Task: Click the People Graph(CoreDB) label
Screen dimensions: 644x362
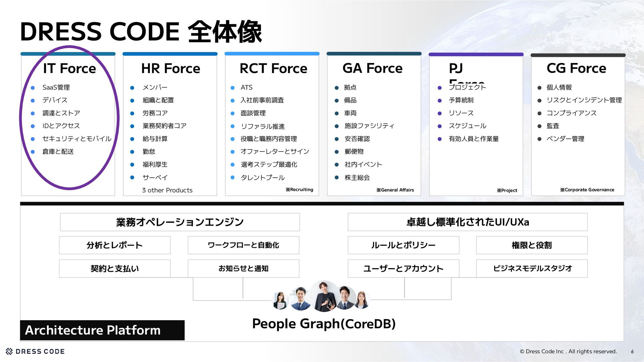Action: pyautogui.click(x=324, y=324)
